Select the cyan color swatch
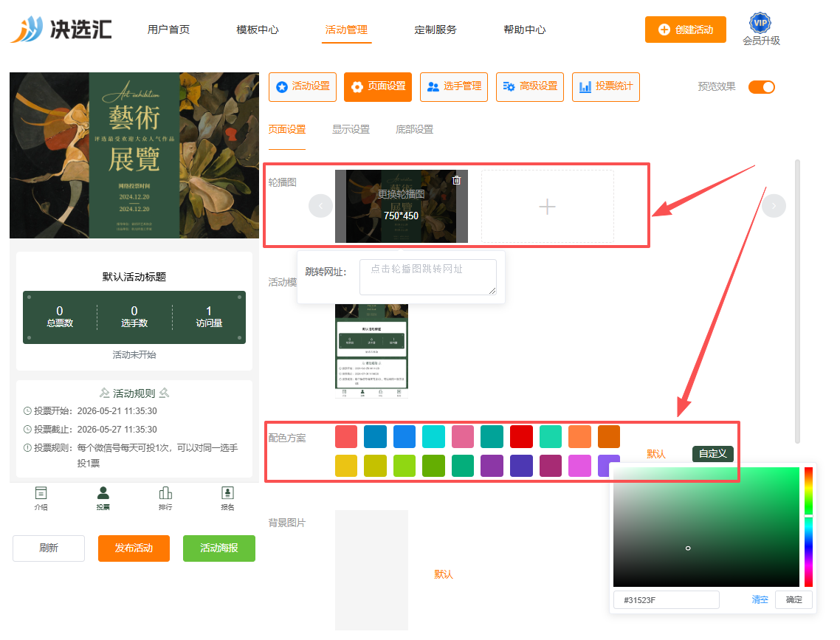This screenshot has width=840, height=640. pos(433,436)
